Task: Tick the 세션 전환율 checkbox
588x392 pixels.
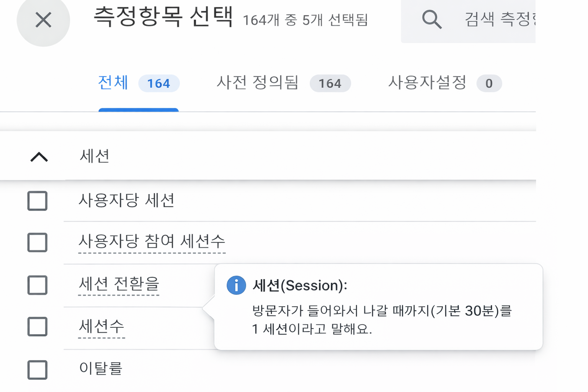Action: (x=38, y=285)
